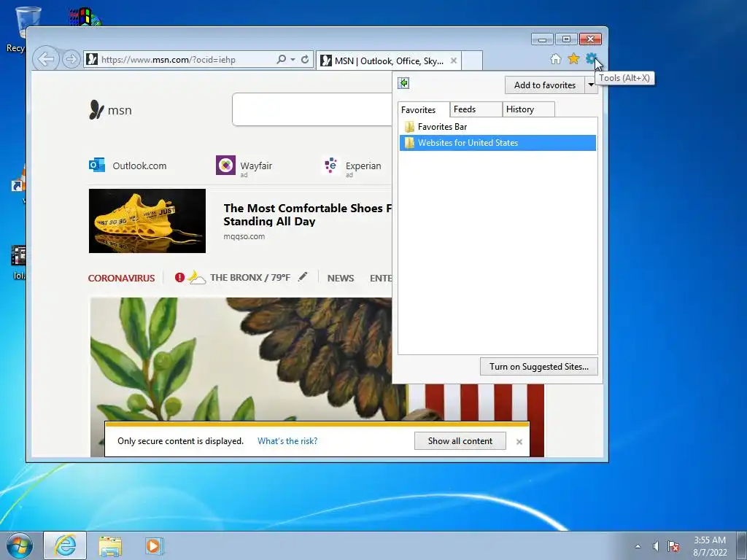This screenshot has height=560, width=747.
Task: Open the Favorites Bar folder
Action: pyautogui.click(x=498, y=127)
